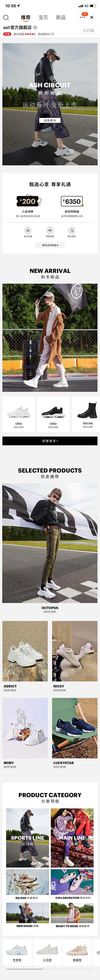
Task: Open the search magnifier icon
Action: coord(6,18)
